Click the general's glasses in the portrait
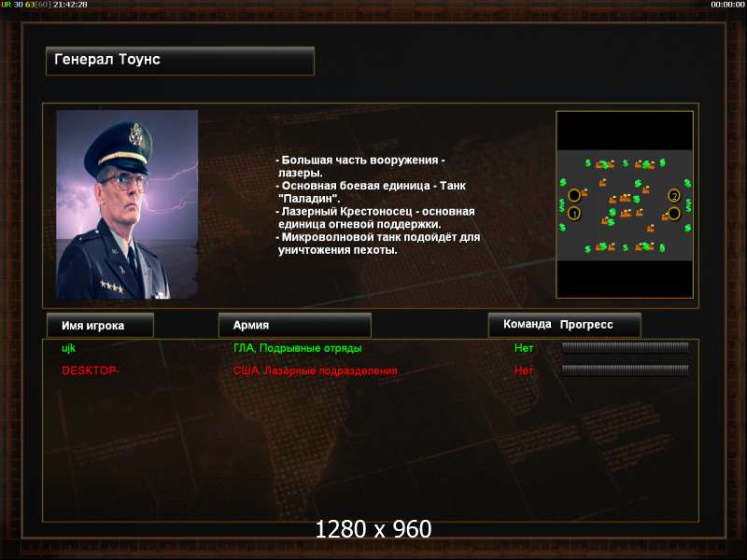This screenshot has width=747, height=560. [125, 180]
